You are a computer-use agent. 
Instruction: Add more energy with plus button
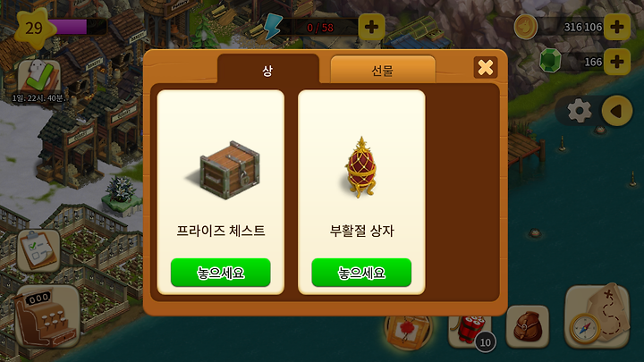click(x=371, y=27)
